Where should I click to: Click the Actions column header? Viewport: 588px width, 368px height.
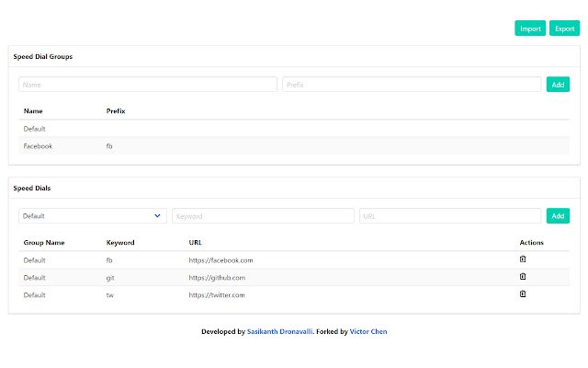pos(531,243)
